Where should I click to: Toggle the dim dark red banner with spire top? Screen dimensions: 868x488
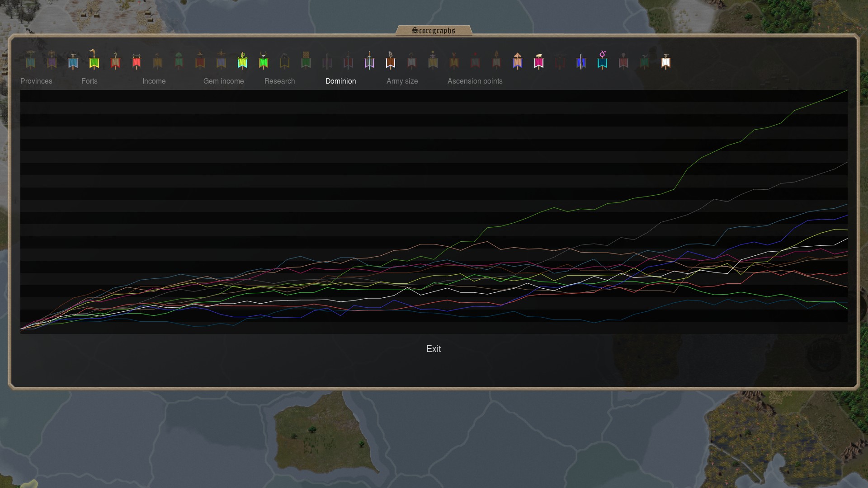[x=200, y=60]
